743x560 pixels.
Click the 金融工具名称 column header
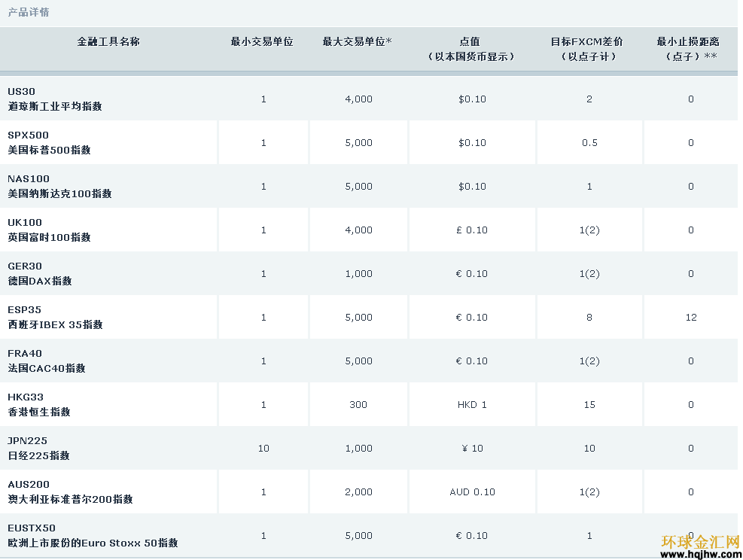tap(108, 41)
